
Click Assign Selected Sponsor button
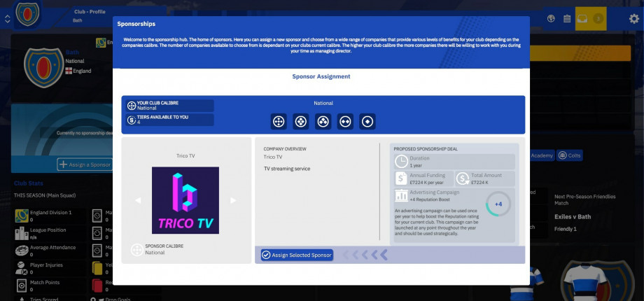pyautogui.click(x=297, y=255)
